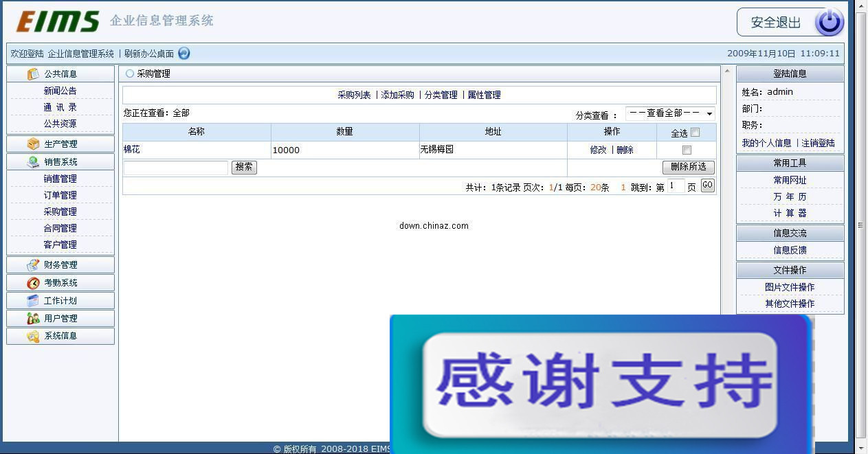Open 新闻公告 in the sidebar
The height and width of the screenshot is (454, 868).
pos(60,91)
